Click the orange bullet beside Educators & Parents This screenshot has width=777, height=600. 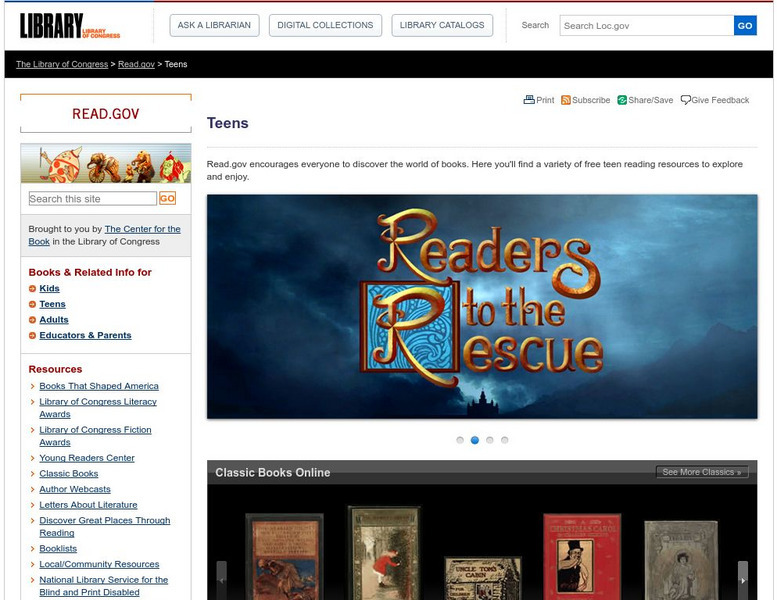32,335
